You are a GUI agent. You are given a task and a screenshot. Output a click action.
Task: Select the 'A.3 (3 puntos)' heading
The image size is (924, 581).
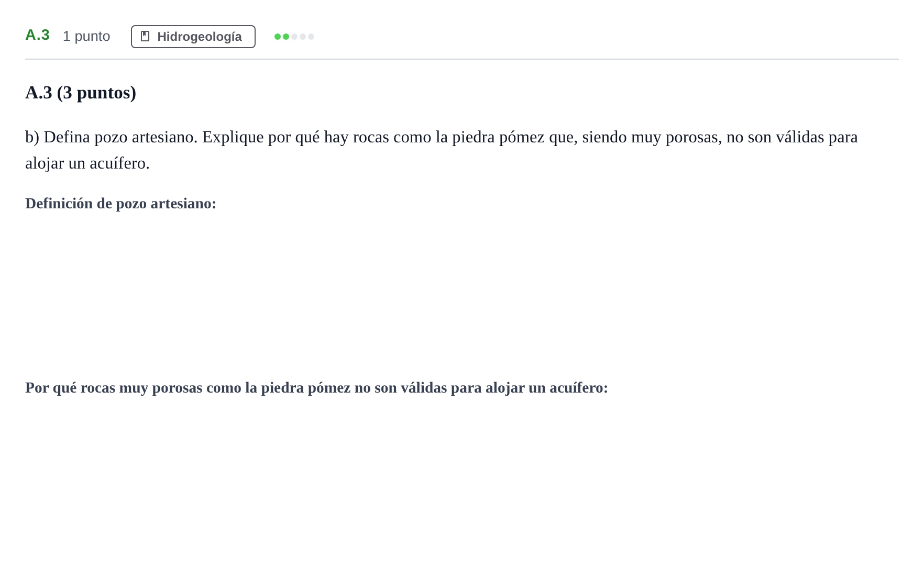[x=81, y=93]
